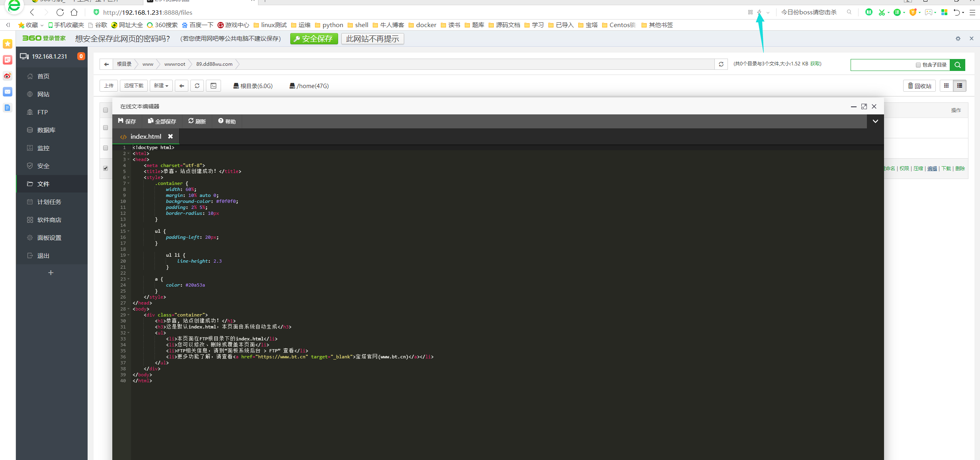Collapse the editor toolbar with the chevron
Image resolution: width=980 pixels, height=460 pixels.
coord(875,122)
